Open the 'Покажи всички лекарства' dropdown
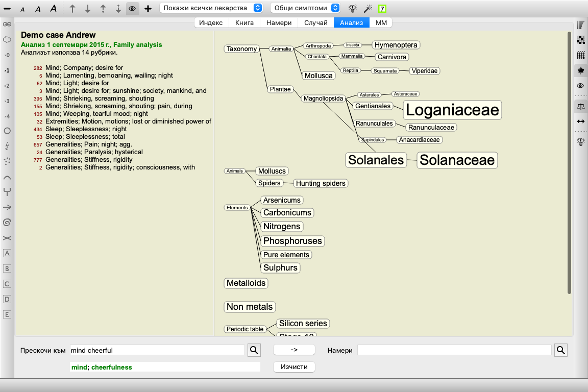This screenshot has height=392, width=588. point(212,8)
